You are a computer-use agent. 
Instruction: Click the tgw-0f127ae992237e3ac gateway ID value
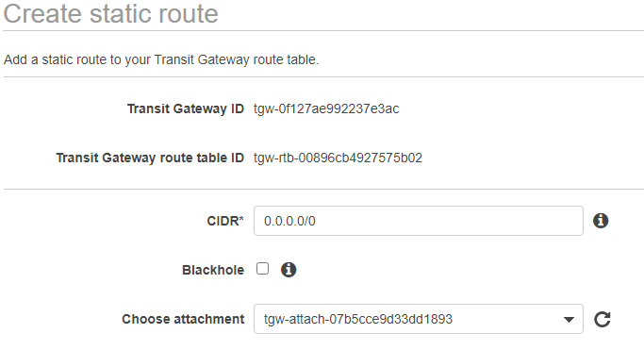(326, 108)
